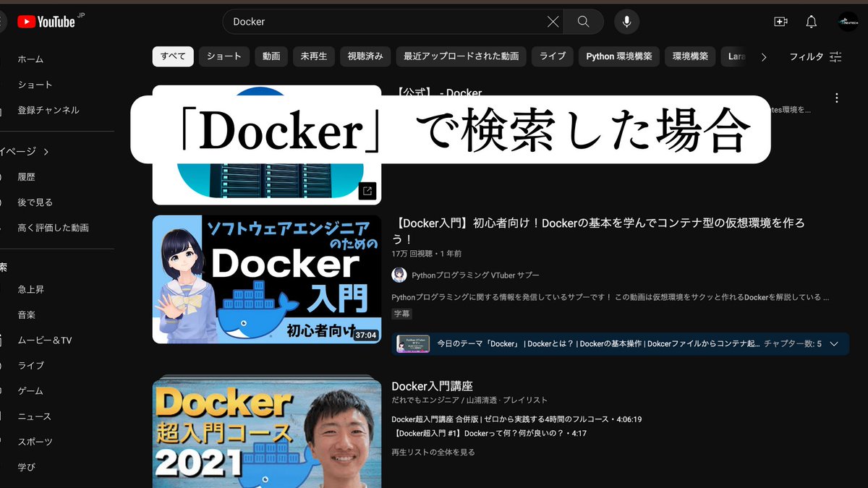868x488 pixels.
Task: Click the 字幕 badge
Action: coord(401,314)
